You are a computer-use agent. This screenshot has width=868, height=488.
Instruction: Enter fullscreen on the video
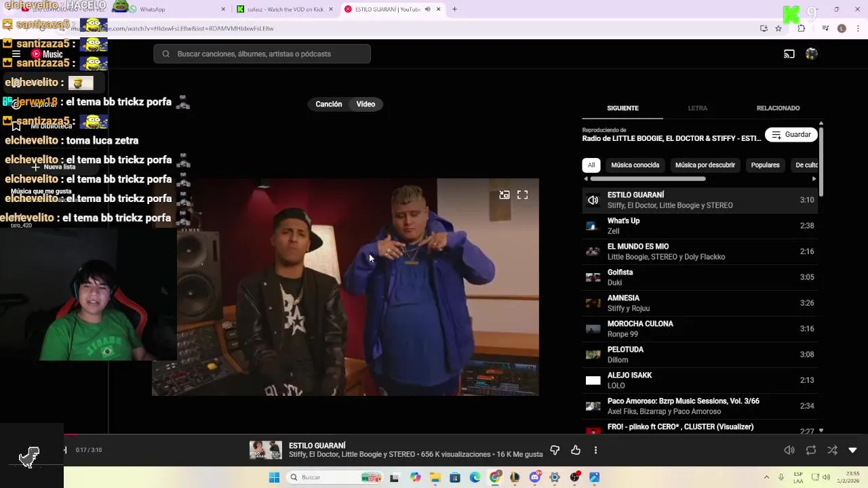523,195
